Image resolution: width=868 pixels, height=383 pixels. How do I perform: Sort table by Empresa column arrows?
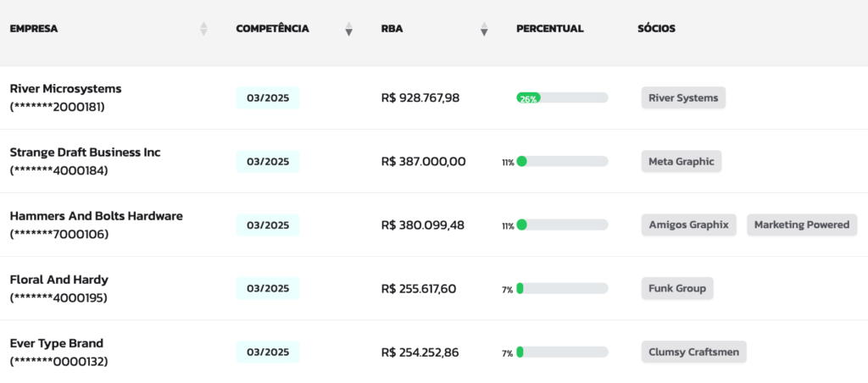pyautogui.click(x=203, y=29)
